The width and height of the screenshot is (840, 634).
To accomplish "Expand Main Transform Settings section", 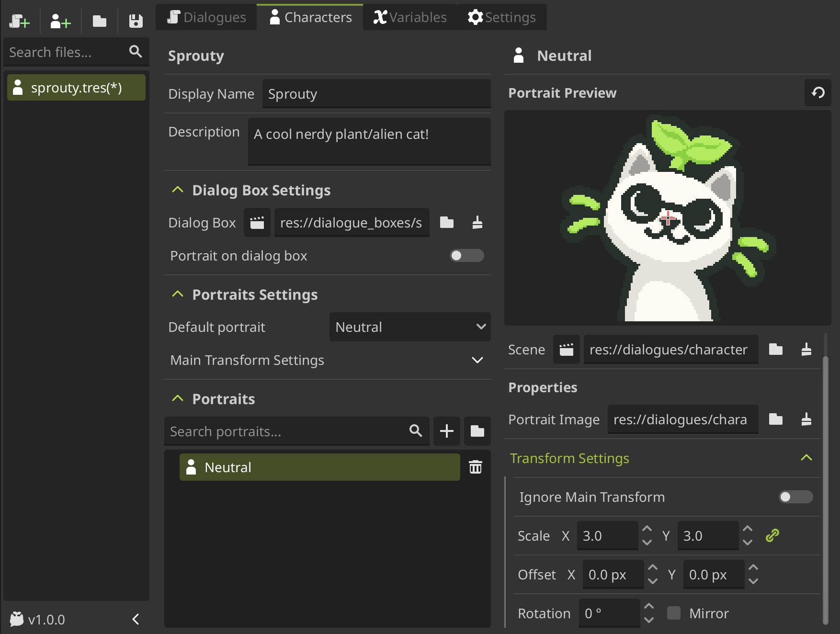I will point(477,360).
